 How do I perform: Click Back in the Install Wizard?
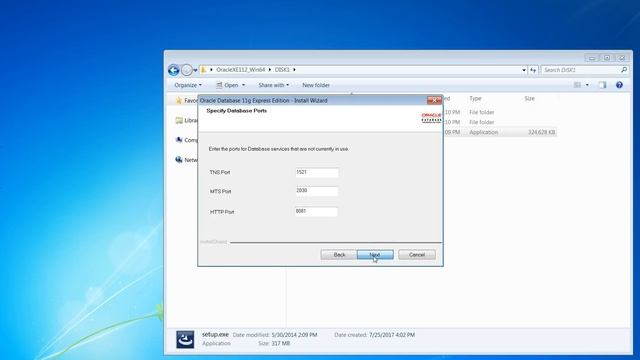[339, 255]
